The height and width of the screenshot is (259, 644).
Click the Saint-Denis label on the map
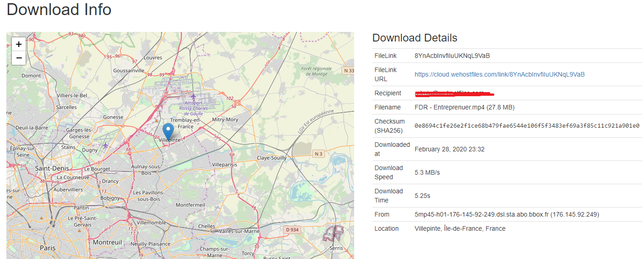[52, 168]
